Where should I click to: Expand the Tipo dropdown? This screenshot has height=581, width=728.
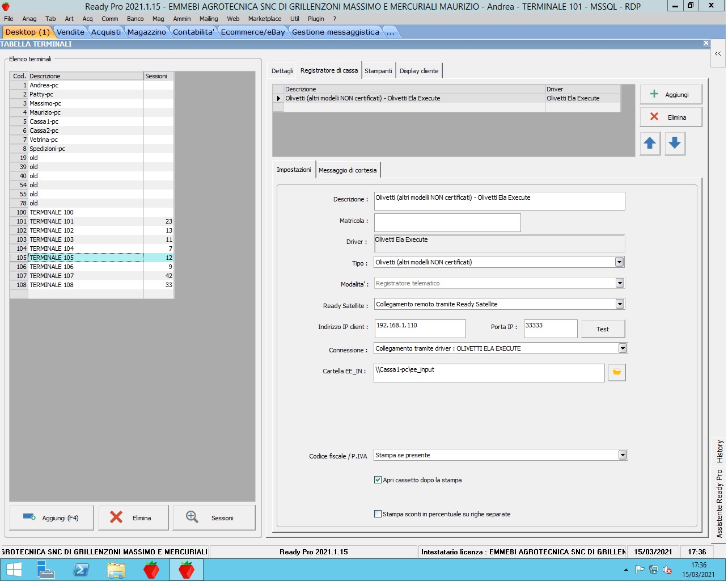click(x=619, y=262)
